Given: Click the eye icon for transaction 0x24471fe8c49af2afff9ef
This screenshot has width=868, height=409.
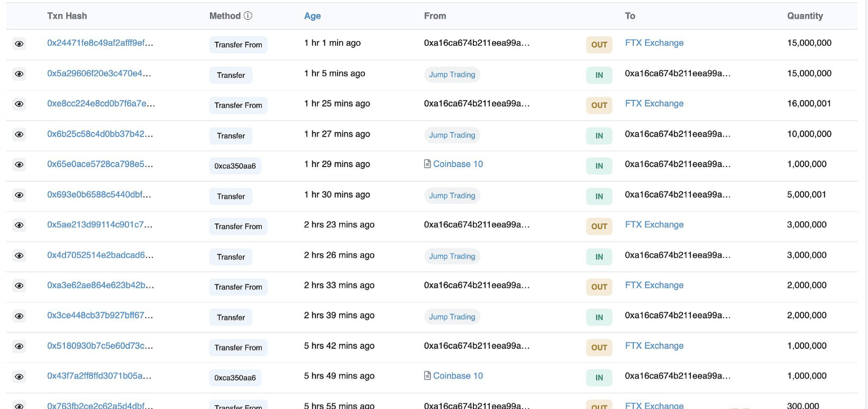Looking at the screenshot, I should coord(19,43).
